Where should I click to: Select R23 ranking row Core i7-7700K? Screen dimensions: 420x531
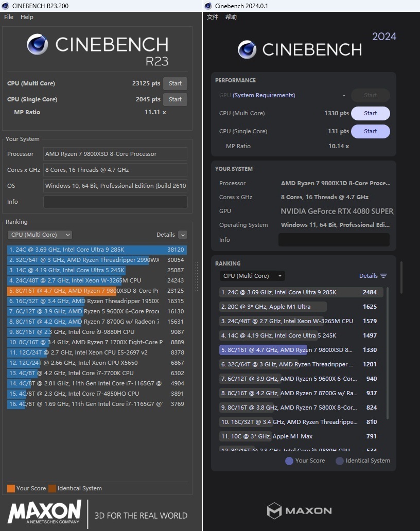pos(97,373)
